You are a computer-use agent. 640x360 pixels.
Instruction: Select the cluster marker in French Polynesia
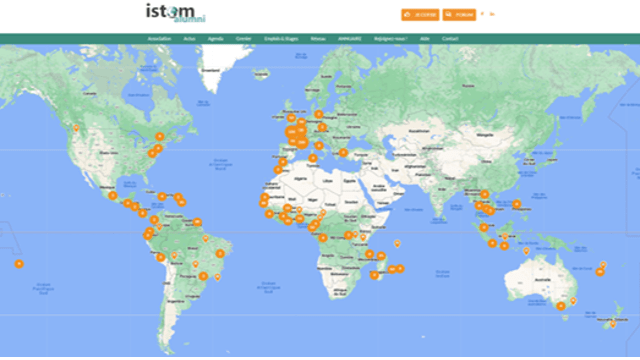click(x=19, y=264)
